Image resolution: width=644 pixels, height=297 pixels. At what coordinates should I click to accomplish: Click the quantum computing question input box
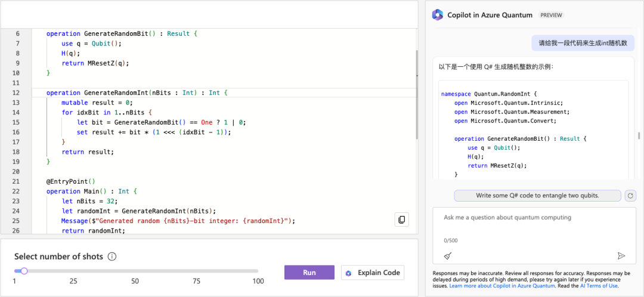(x=537, y=218)
